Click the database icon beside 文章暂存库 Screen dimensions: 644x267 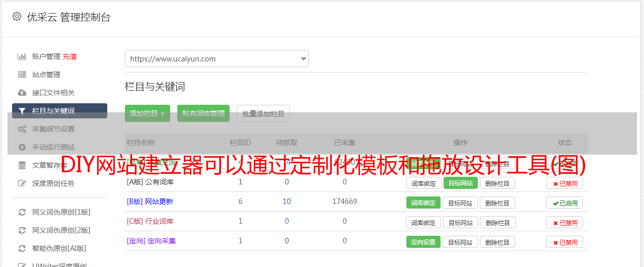[22, 165]
